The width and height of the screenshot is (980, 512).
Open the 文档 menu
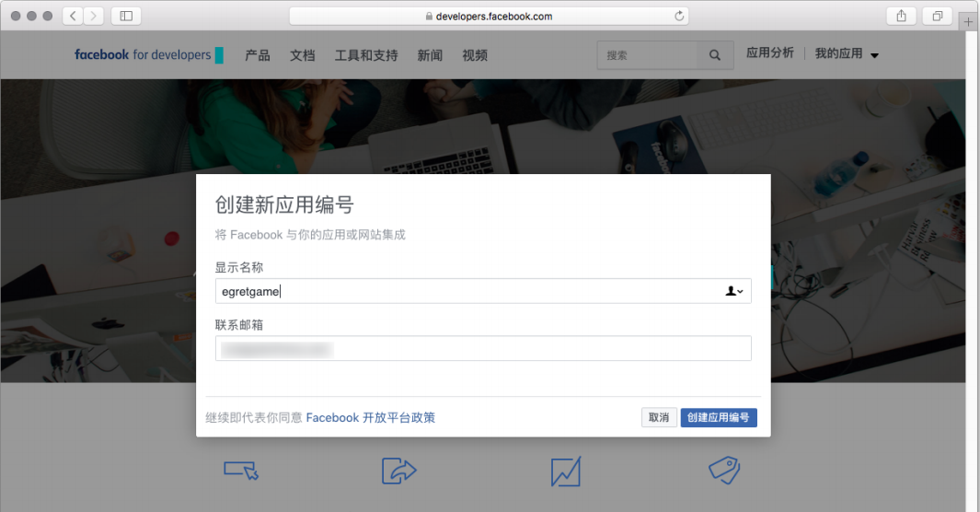click(x=303, y=55)
